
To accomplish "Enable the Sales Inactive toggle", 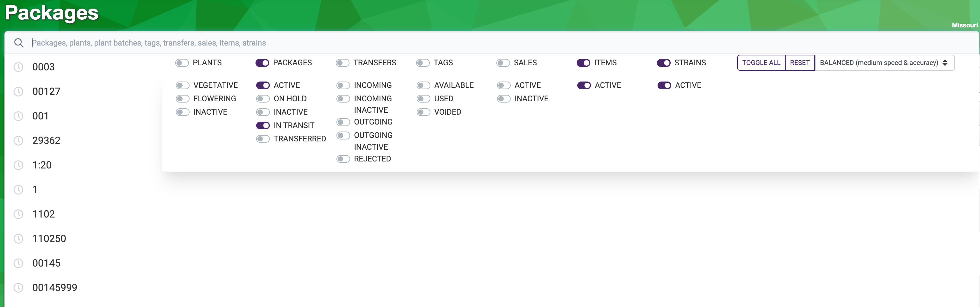I will click(x=503, y=99).
